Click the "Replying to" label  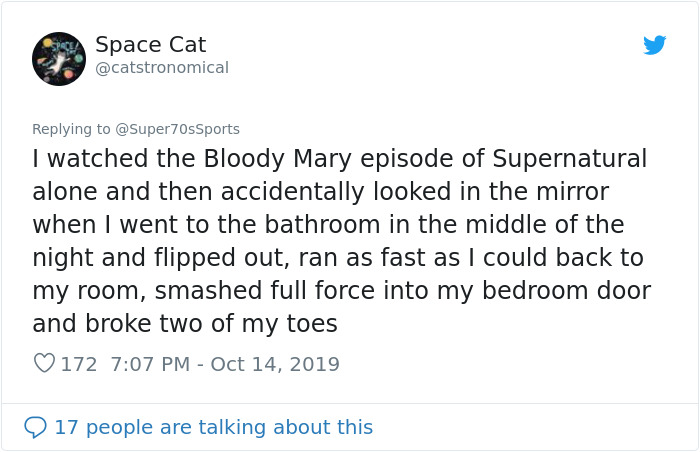click(71, 129)
